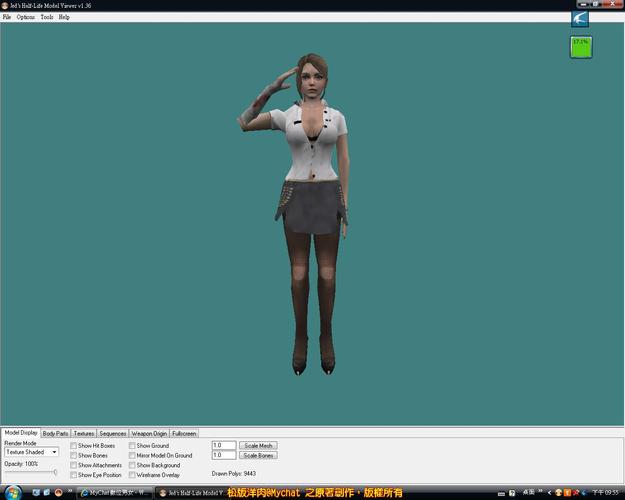Enable Show Hit Boxes checkbox
The height and width of the screenshot is (500, 625).
click(73, 445)
